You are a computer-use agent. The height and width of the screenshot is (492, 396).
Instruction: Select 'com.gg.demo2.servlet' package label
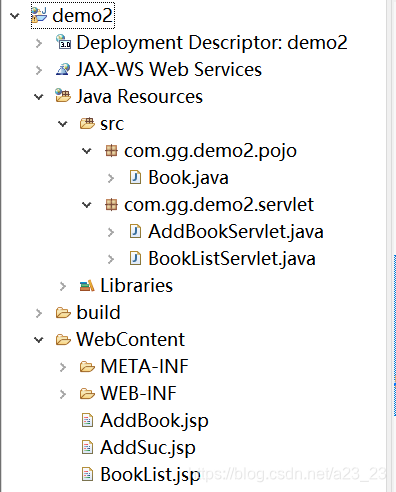[x=219, y=205]
